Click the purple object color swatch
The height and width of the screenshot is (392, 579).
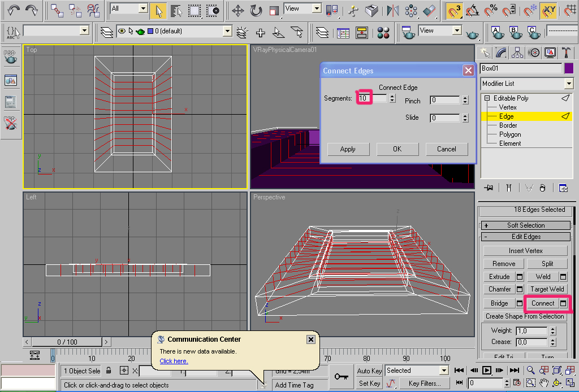(569, 68)
